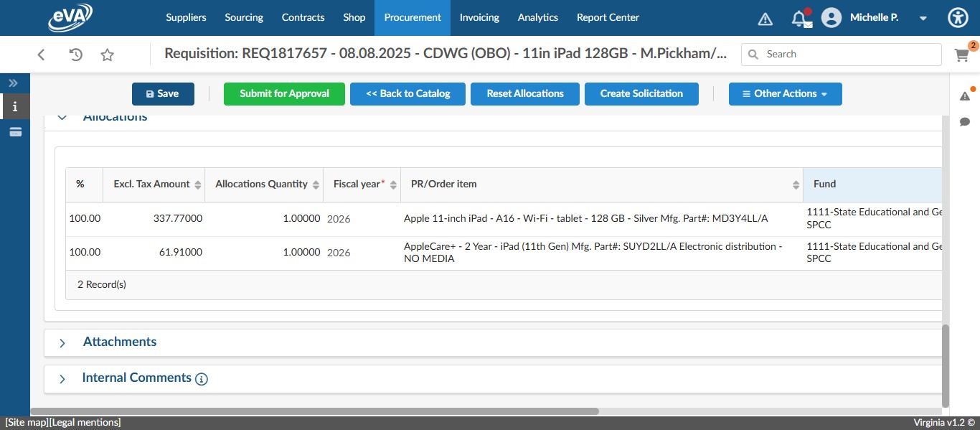Click the Submit for Approval button

(284, 93)
